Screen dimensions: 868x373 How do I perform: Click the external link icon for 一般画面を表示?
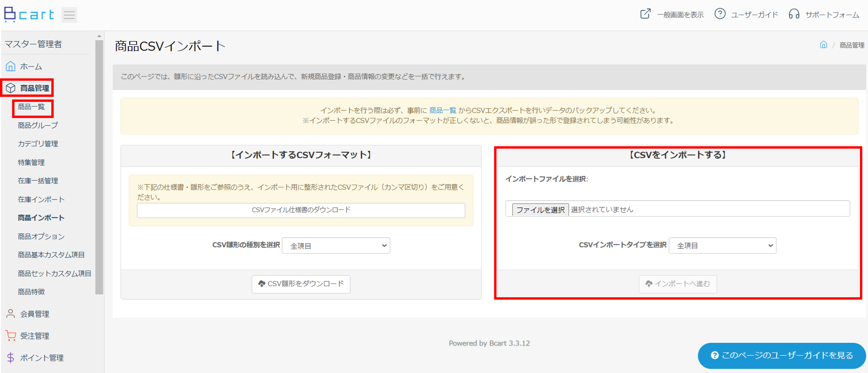[645, 14]
